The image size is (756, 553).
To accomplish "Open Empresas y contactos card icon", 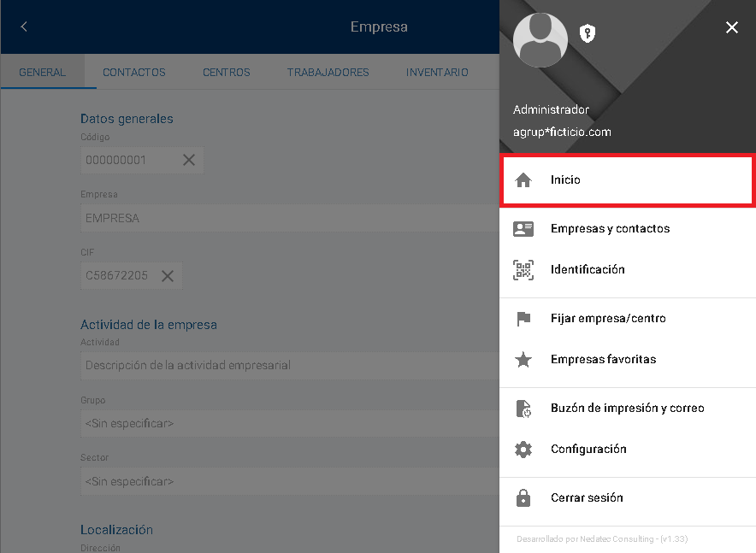I will (523, 229).
